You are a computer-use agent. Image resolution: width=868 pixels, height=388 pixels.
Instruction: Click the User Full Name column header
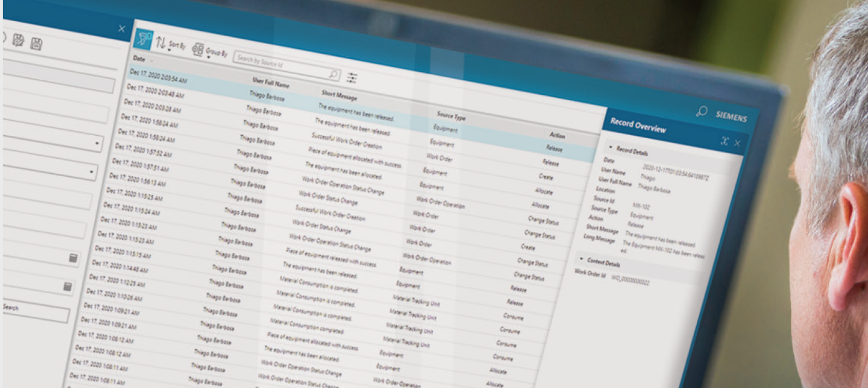point(270,83)
